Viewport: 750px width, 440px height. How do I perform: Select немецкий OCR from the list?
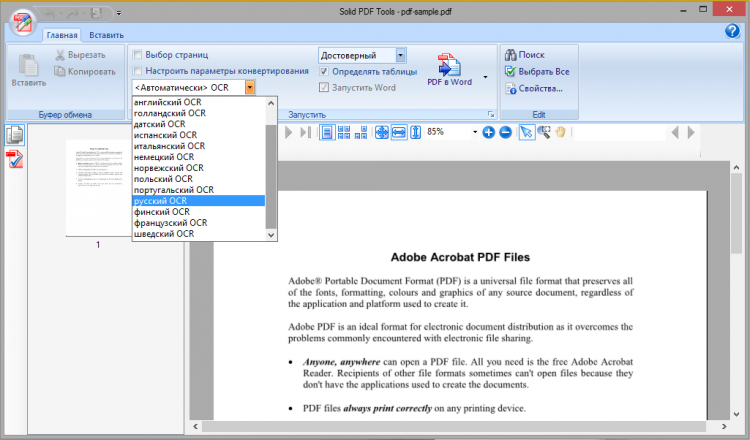coord(199,157)
